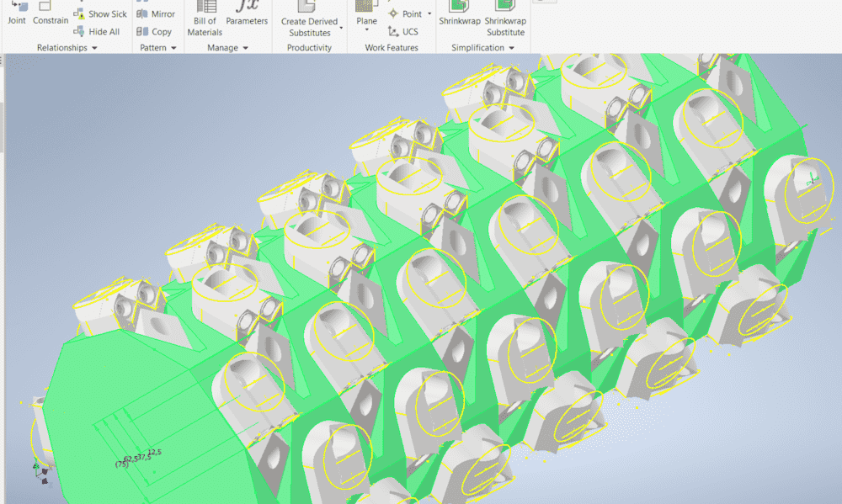This screenshot has width=842, height=504.
Task: Toggle Show Sick relationships
Action: (x=100, y=14)
